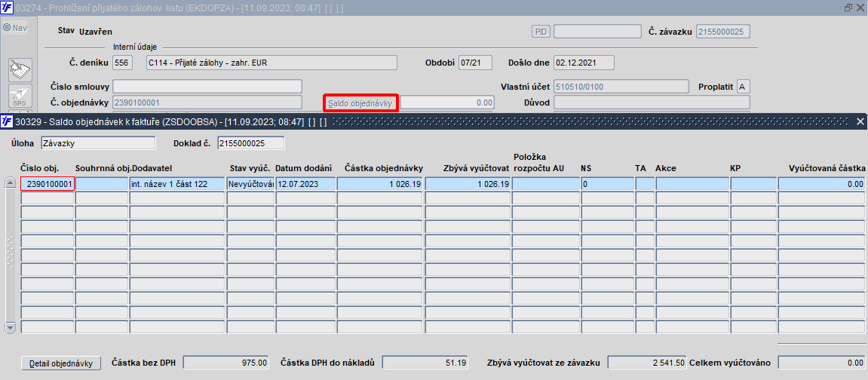
Task: Open Detail objednávky
Action: [x=61, y=363]
